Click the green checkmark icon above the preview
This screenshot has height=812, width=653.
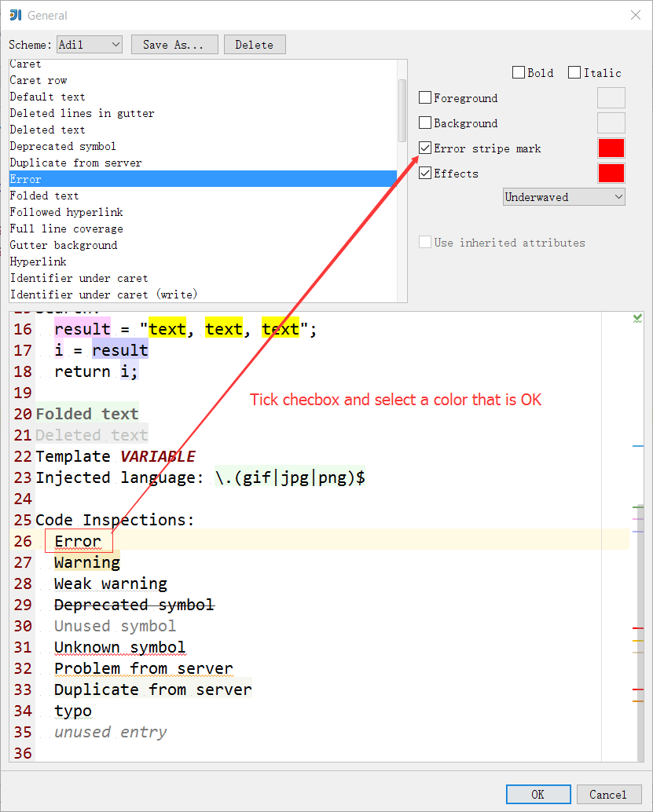(x=638, y=317)
